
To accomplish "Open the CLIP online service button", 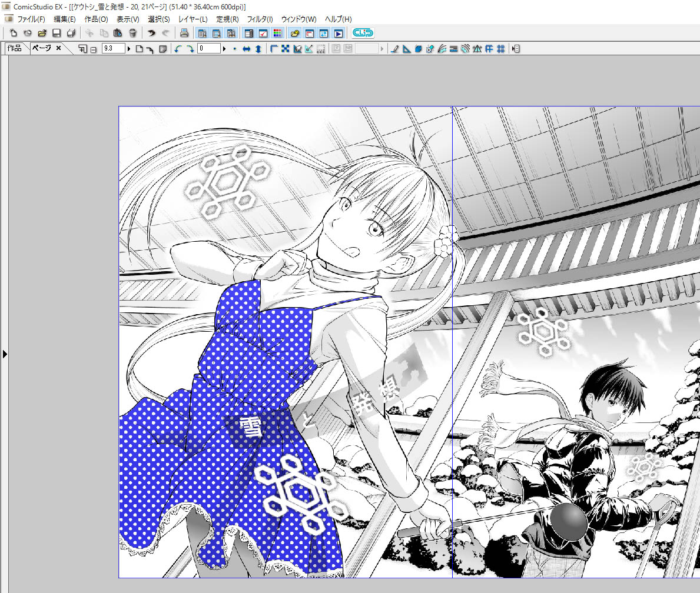I will tap(363, 33).
